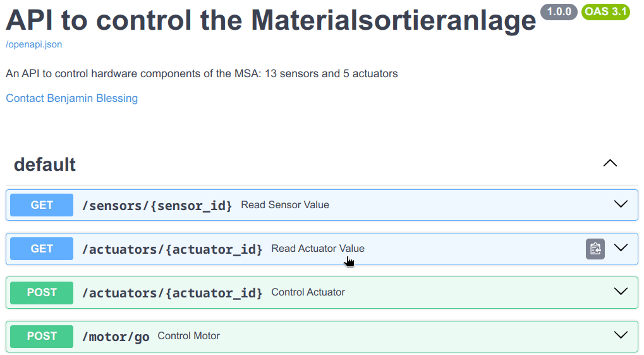Click the GET /actuators/{actuator_id} path

tap(172, 249)
